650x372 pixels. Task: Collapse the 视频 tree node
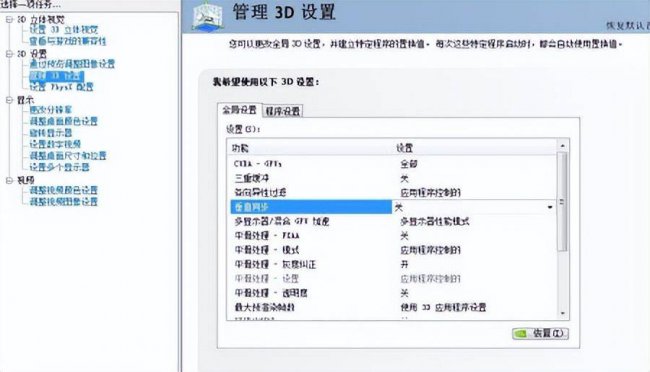coord(10,180)
